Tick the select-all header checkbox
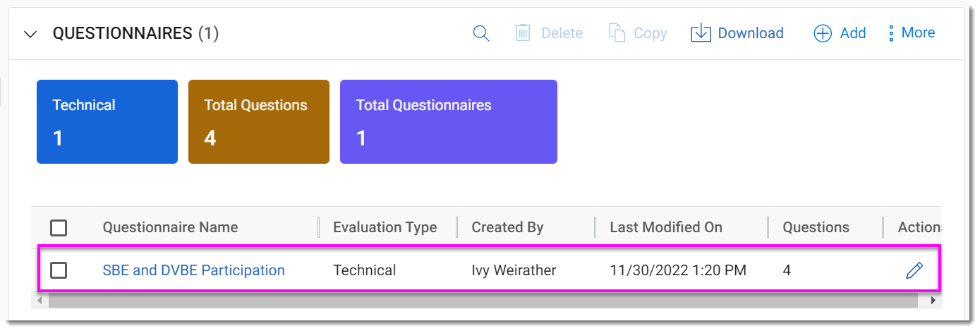 point(59,228)
